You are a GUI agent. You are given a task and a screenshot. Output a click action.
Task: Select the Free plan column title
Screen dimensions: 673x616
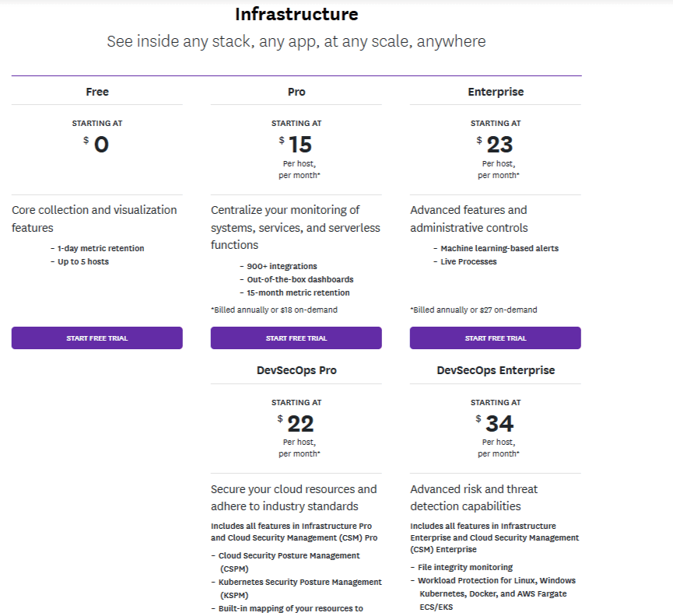97,92
